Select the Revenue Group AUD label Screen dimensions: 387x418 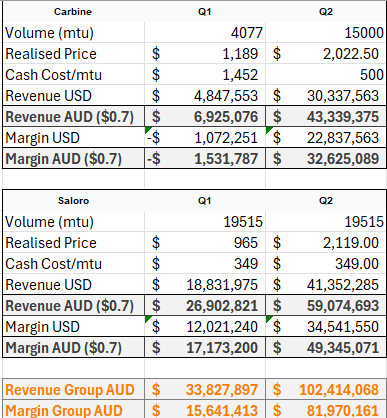[73, 390]
